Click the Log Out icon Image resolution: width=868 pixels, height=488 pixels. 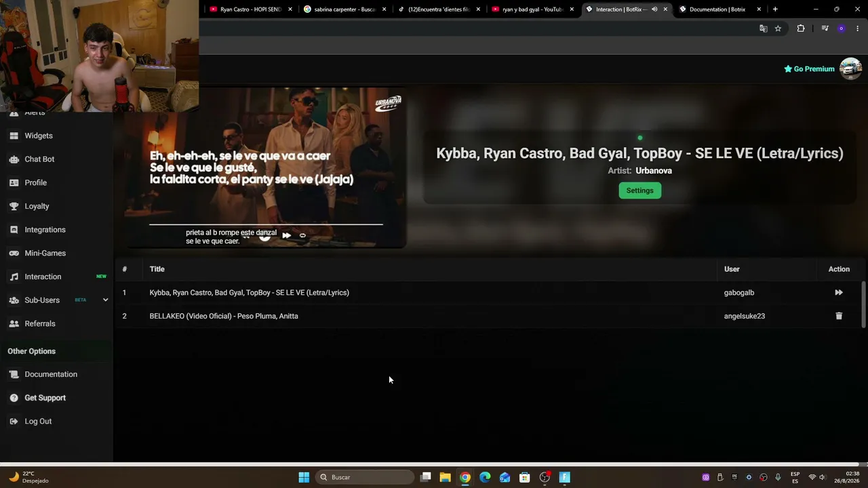[x=14, y=422]
